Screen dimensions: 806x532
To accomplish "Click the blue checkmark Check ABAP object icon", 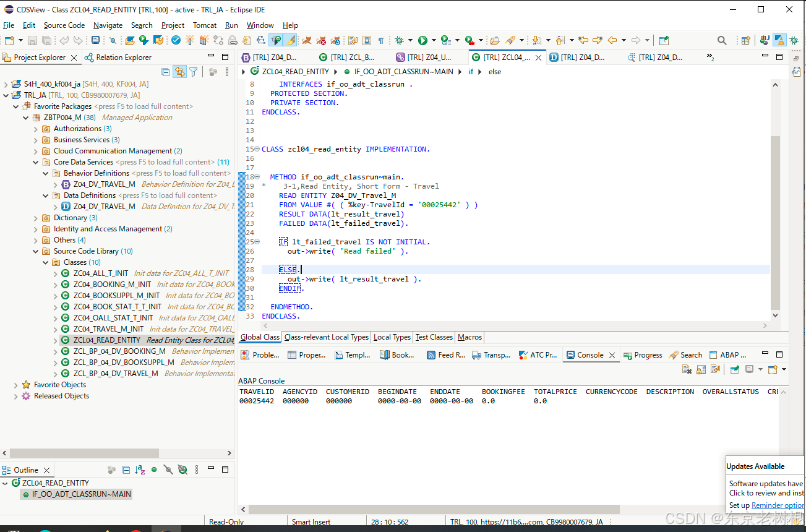I will pos(176,40).
